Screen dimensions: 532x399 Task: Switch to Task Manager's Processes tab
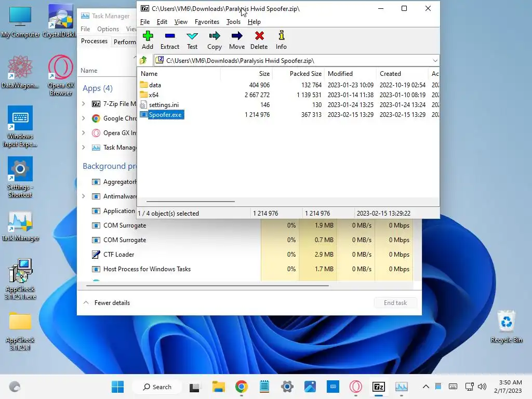95,41
